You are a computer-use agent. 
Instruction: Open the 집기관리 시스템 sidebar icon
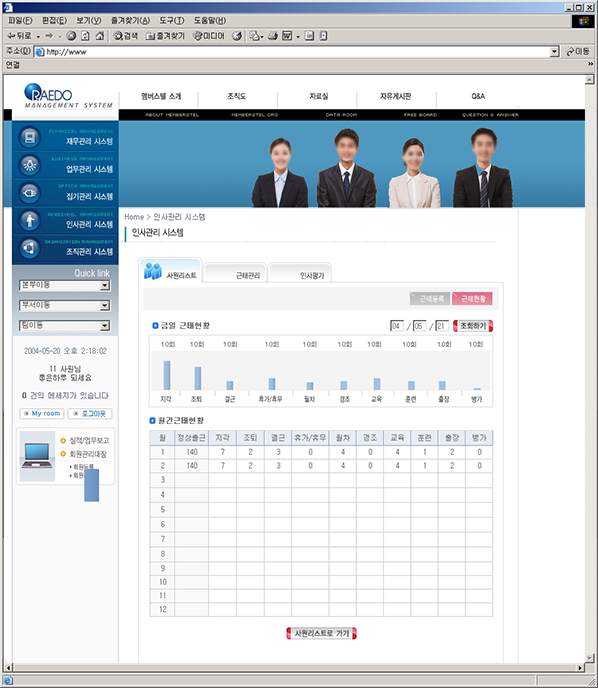tap(30, 193)
